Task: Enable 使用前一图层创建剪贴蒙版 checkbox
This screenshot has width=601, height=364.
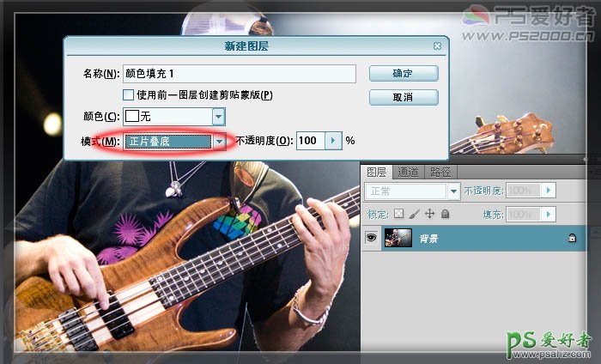Action: [129, 94]
